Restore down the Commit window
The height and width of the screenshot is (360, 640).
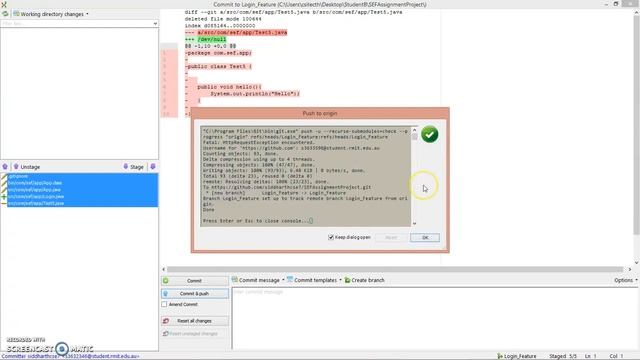pos(616,4)
